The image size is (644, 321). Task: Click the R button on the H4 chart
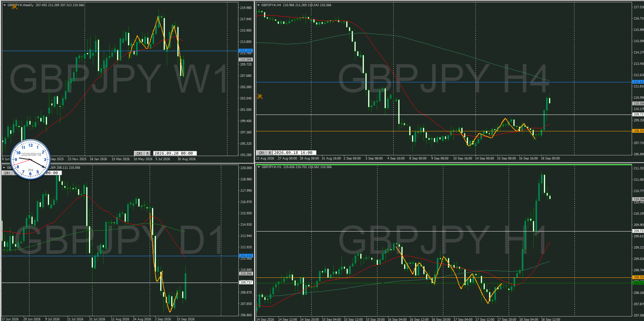tap(270, 153)
